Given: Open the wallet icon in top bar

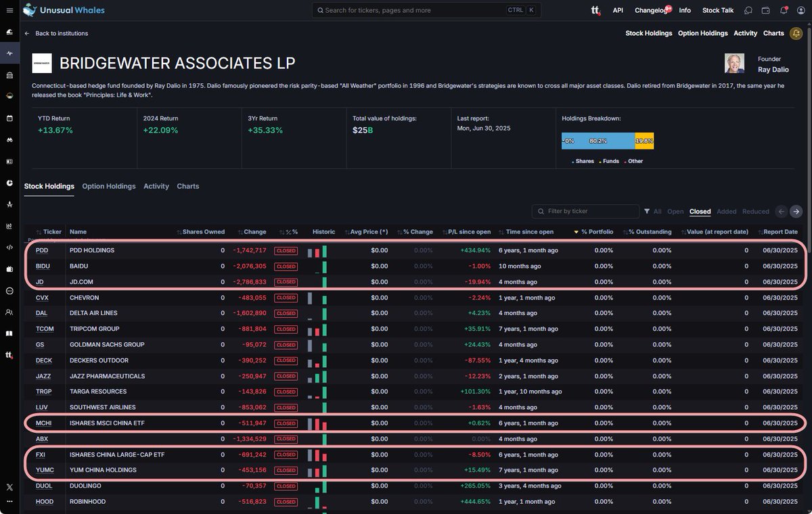Looking at the screenshot, I should [x=766, y=10].
